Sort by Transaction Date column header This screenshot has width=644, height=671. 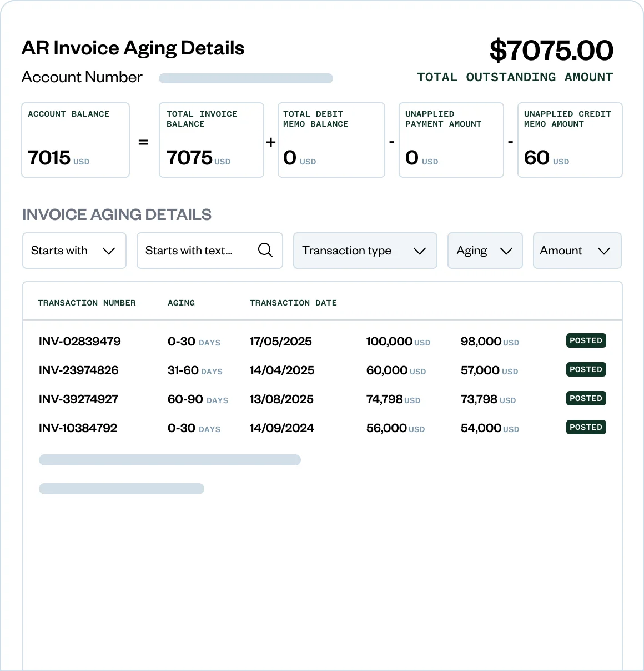click(293, 303)
